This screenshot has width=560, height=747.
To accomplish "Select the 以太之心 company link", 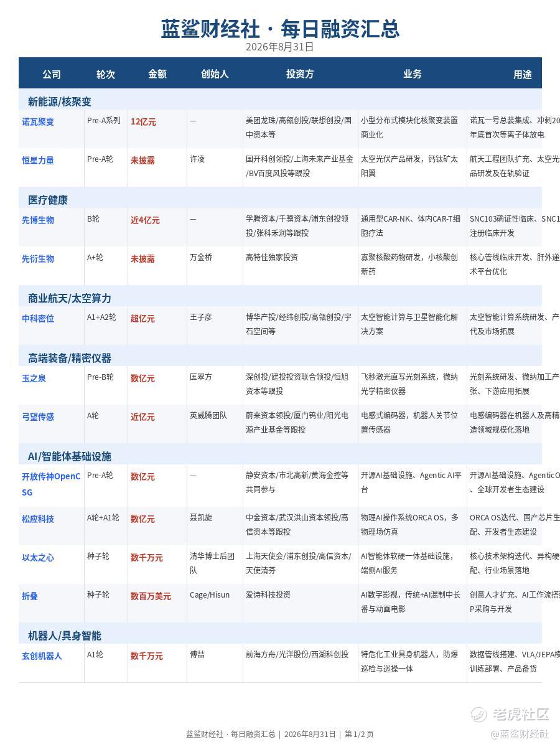I will (x=38, y=558).
